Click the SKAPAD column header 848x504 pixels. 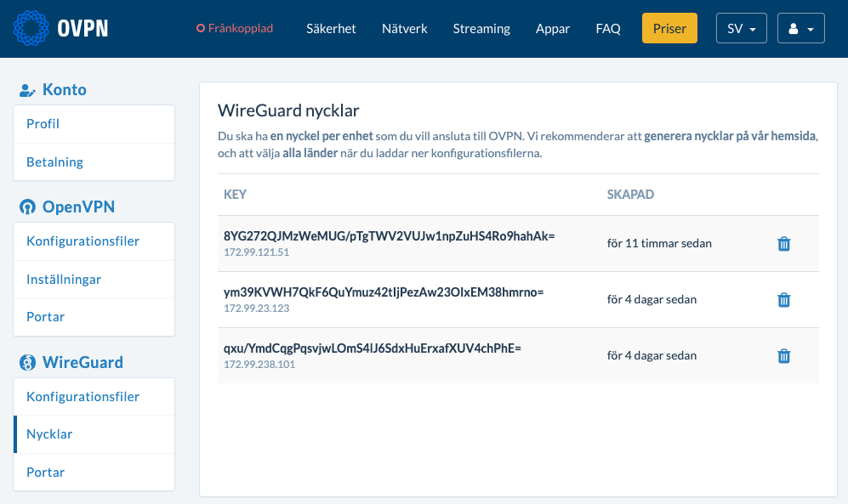point(630,195)
